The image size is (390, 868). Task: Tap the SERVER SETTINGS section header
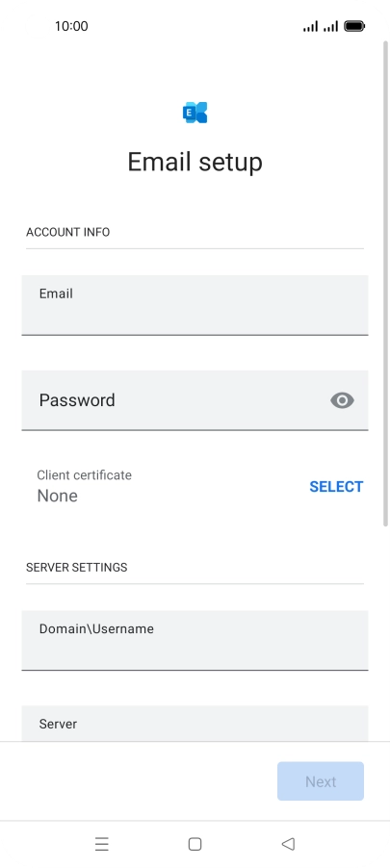(x=76, y=568)
